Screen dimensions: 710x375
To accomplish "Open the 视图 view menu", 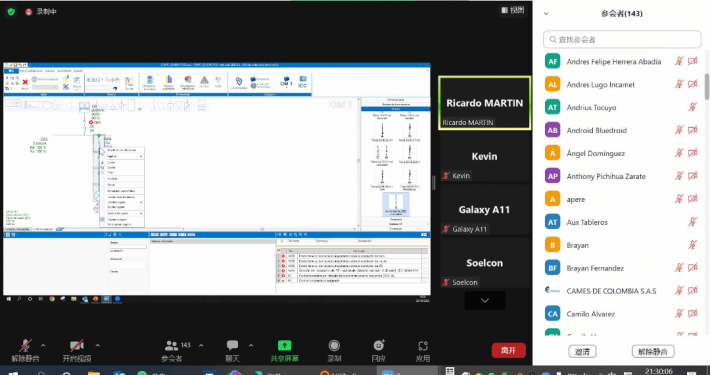I will coord(513,10).
